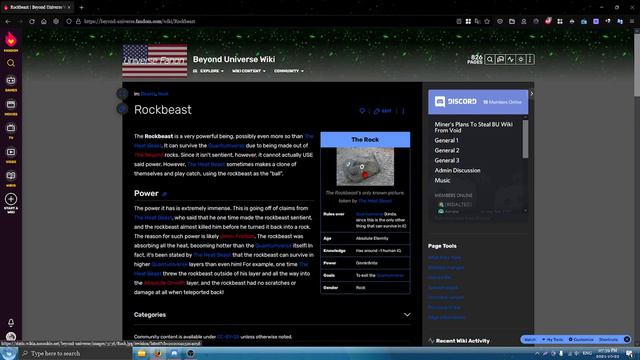Open the TV section in sidebar
Screen dimensions: 640x360
coord(11,131)
